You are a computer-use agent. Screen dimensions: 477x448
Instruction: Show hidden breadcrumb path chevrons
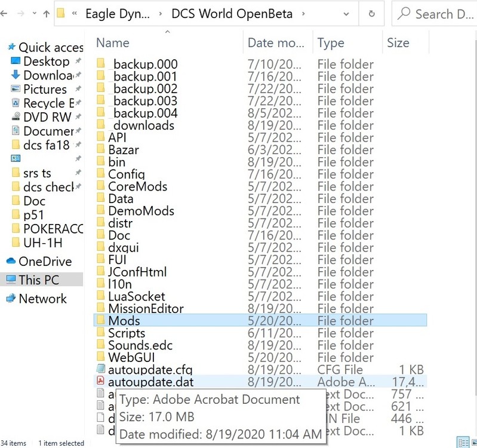pos(74,13)
